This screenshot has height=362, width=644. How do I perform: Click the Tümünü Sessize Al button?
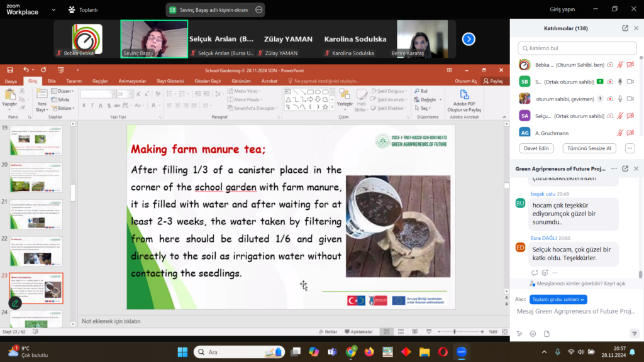[x=591, y=148]
